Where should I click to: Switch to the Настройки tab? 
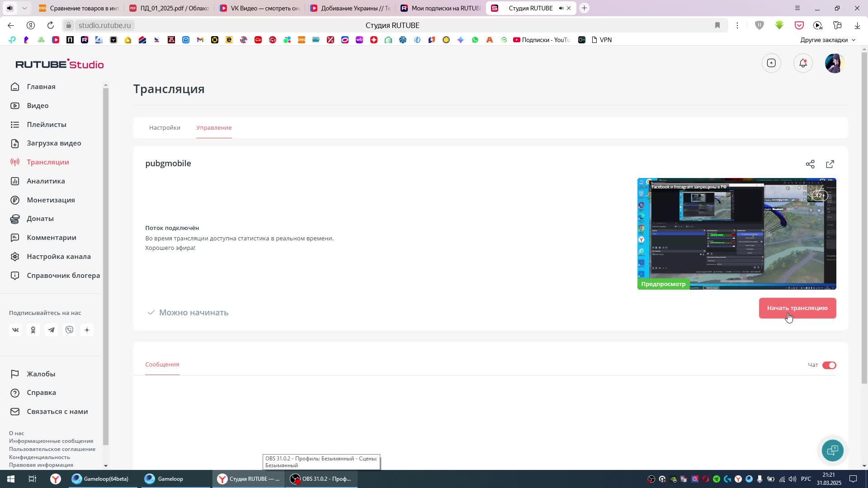coord(165,128)
